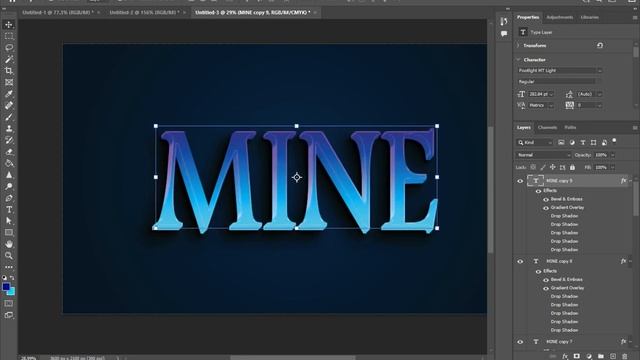Toggle Effects visibility on MINE copy 9

coord(538,191)
